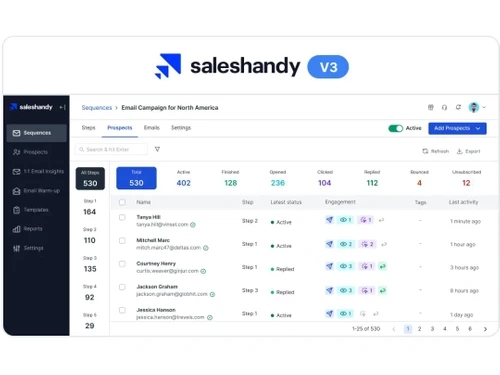
Task: Switch to the Steps tab
Action: 88,128
